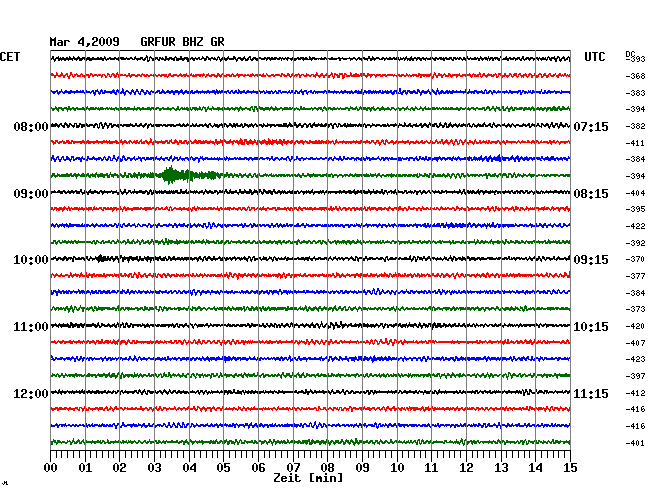
Task: Click the 09:00 CET time label
Action: [31, 194]
